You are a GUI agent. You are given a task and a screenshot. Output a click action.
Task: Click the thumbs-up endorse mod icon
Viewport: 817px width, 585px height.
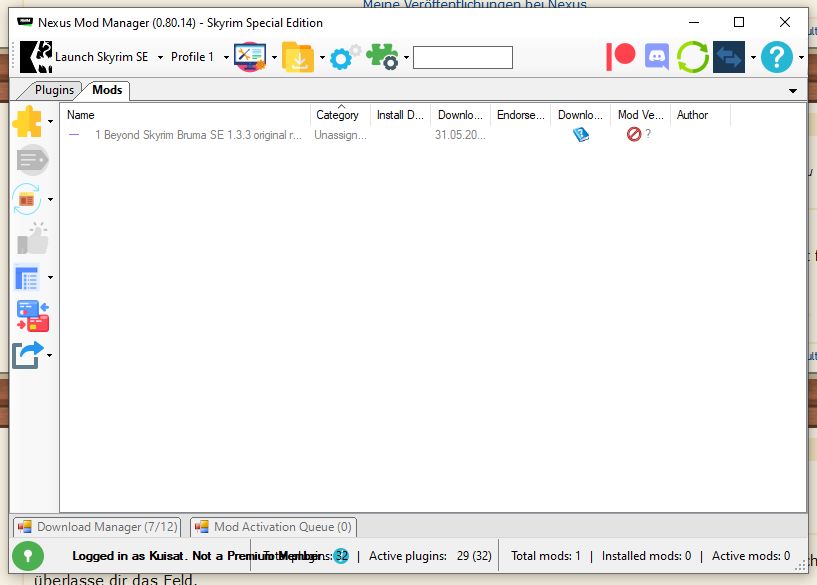(x=32, y=238)
